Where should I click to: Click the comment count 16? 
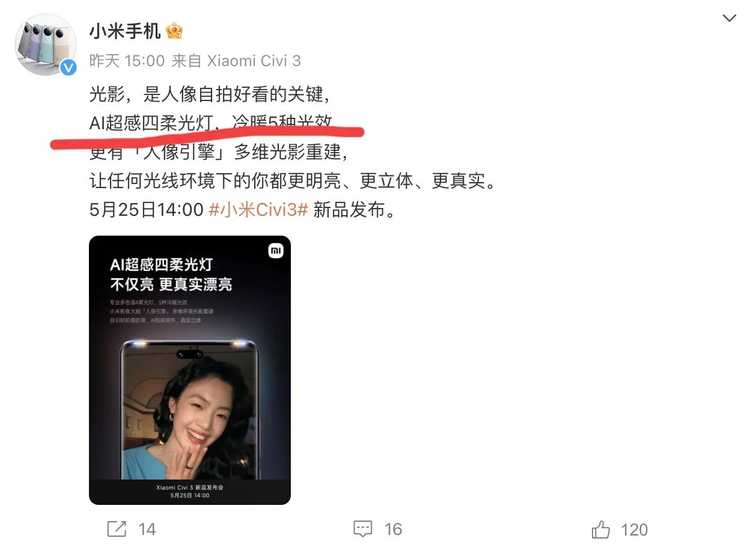point(393,529)
